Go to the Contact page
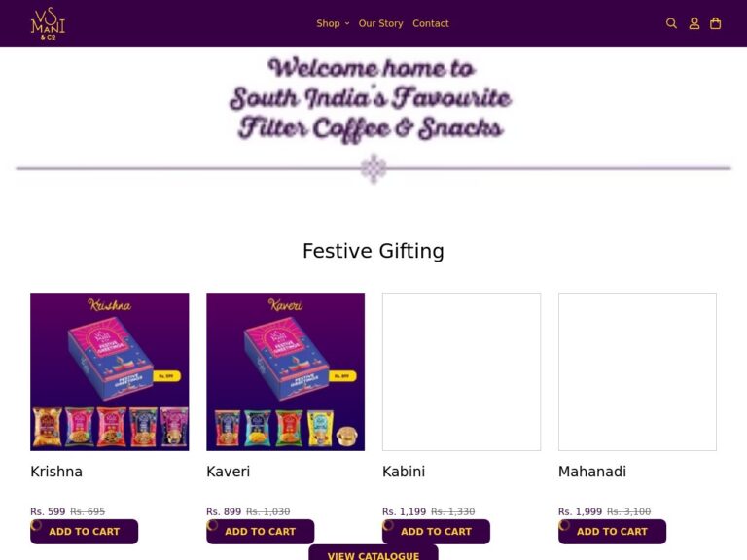 [x=431, y=23]
